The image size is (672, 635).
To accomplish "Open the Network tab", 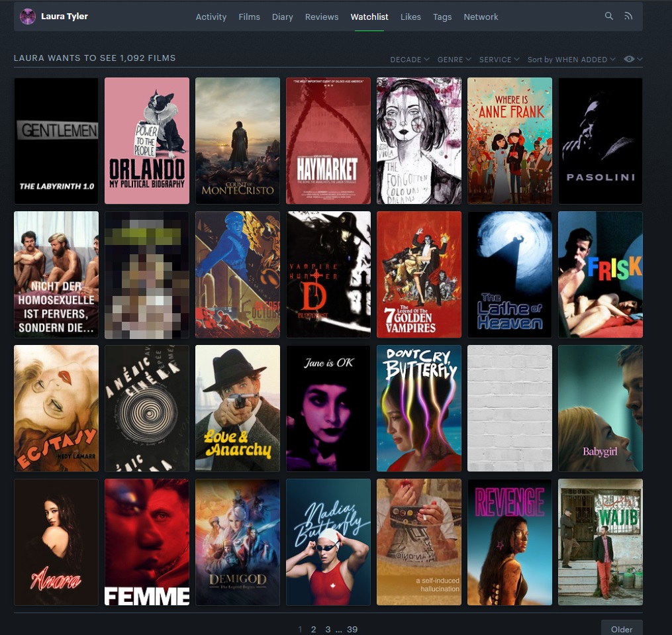I will click(x=481, y=17).
